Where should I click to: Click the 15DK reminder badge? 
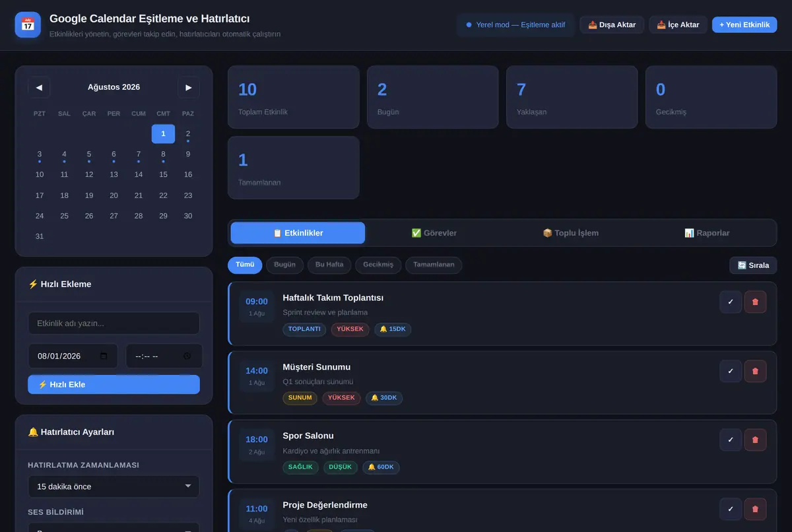coord(393,329)
